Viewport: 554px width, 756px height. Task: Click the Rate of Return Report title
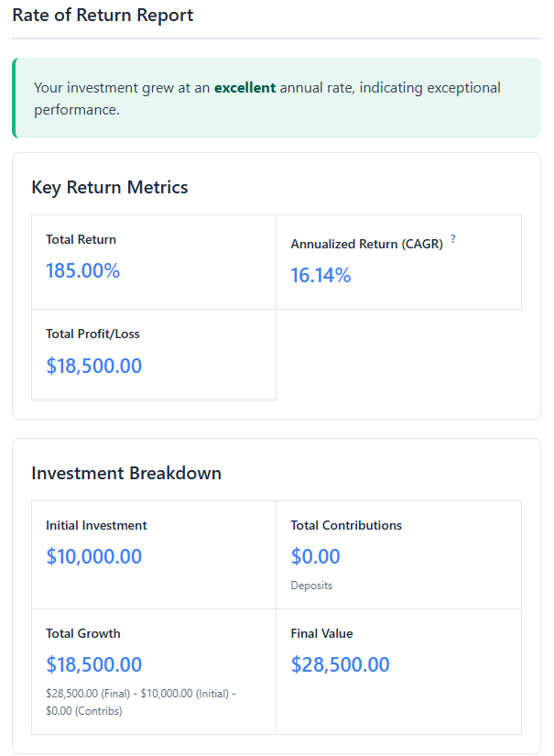click(103, 15)
